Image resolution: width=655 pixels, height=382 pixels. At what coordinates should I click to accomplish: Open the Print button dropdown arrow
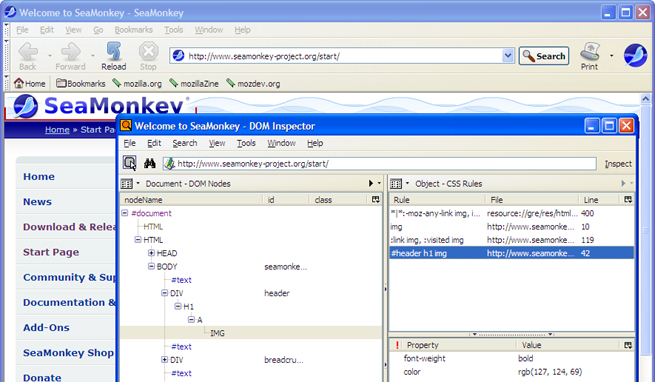click(x=612, y=55)
